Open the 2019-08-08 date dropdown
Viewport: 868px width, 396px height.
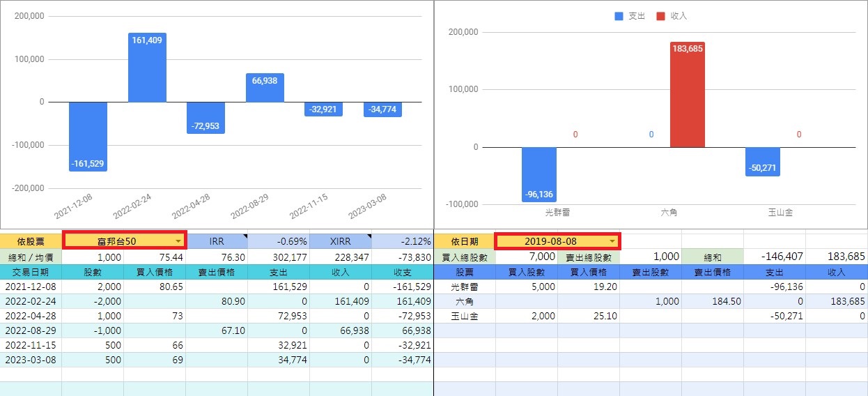coord(612,241)
